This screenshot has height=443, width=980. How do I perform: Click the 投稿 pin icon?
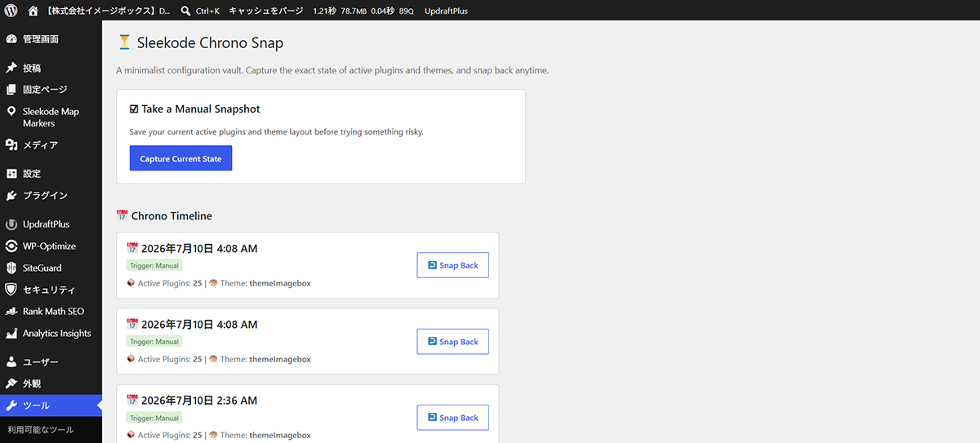(x=11, y=68)
